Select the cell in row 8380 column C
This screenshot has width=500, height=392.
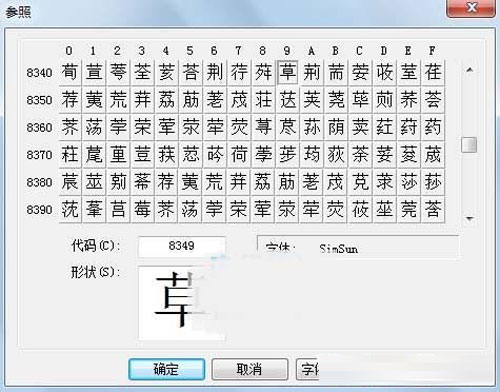(x=360, y=182)
